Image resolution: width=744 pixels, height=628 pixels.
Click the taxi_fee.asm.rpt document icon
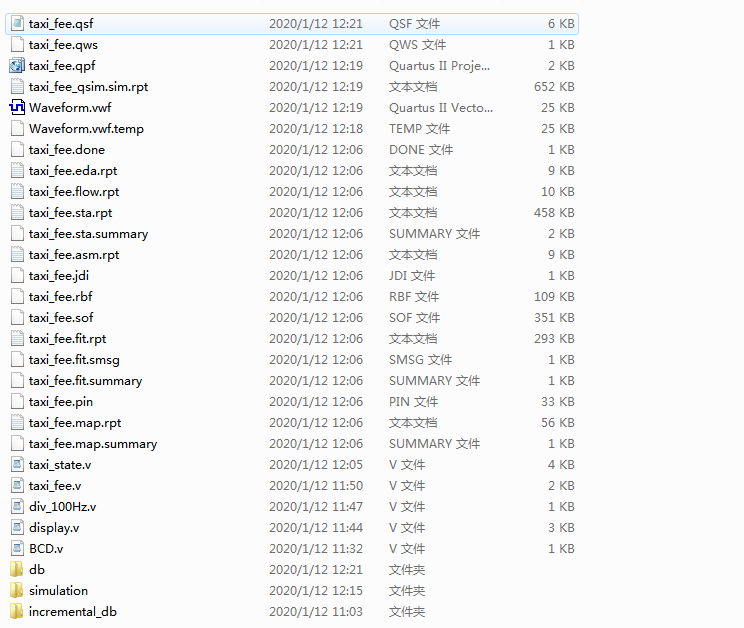click(x=17, y=255)
